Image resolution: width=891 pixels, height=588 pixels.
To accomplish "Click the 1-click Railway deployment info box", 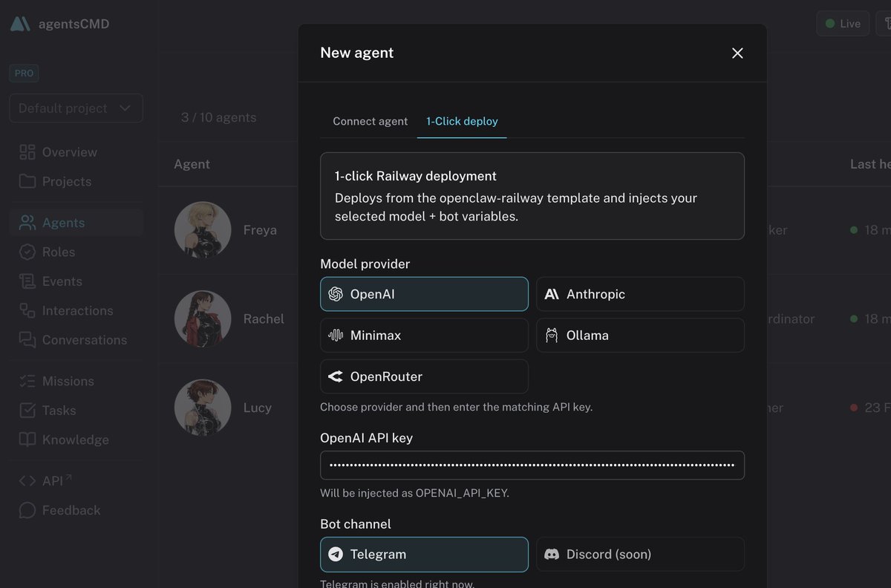I will [x=532, y=196].
